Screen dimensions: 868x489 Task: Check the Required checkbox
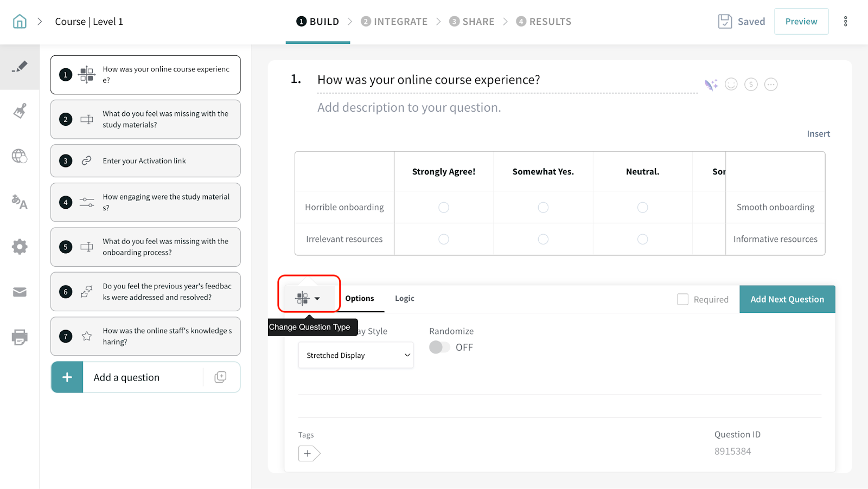click(x=682, y=299)
